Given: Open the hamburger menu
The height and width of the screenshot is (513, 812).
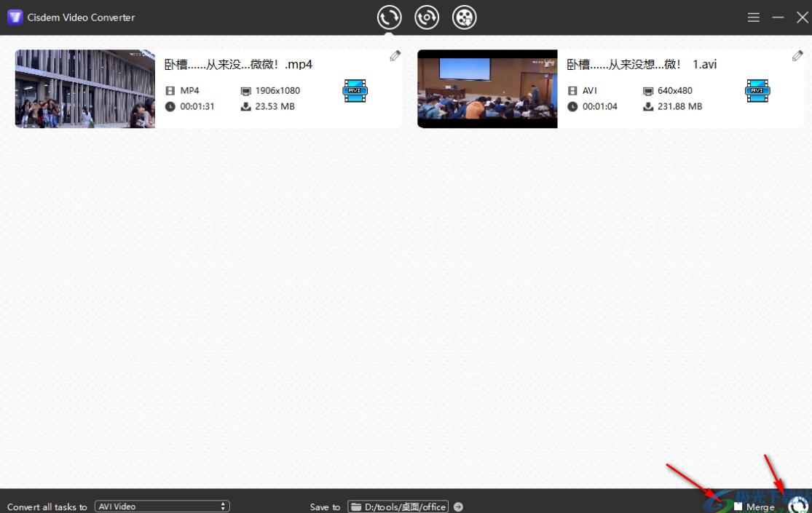Looking at the screenshot, I should [x=754, y=17].
